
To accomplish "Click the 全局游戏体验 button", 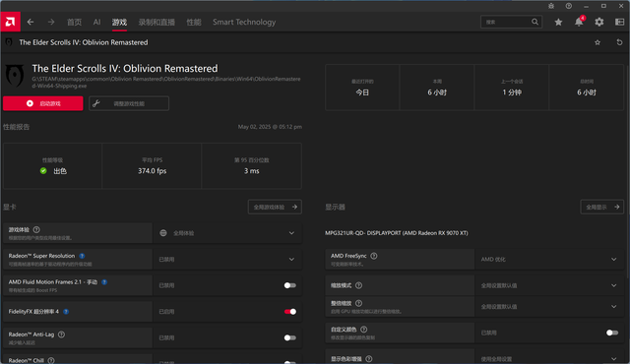I will pos(275,207).
